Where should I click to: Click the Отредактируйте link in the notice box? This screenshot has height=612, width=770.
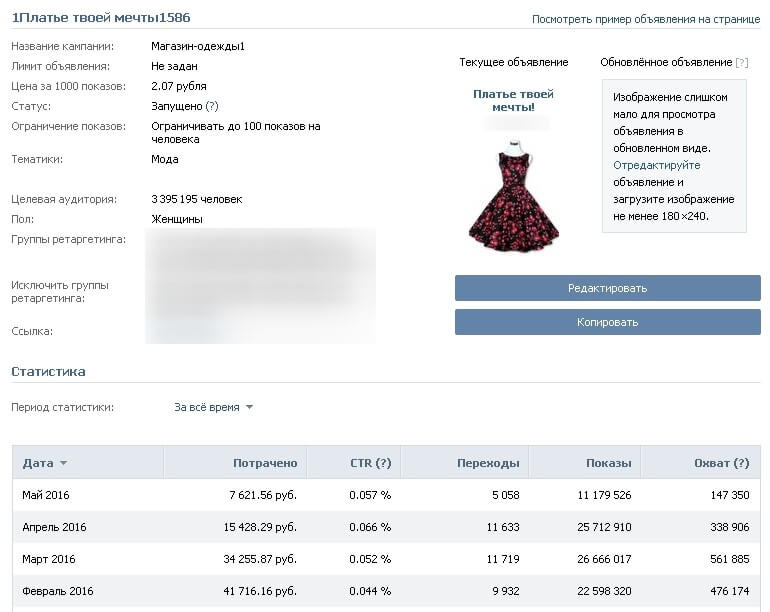656,165
